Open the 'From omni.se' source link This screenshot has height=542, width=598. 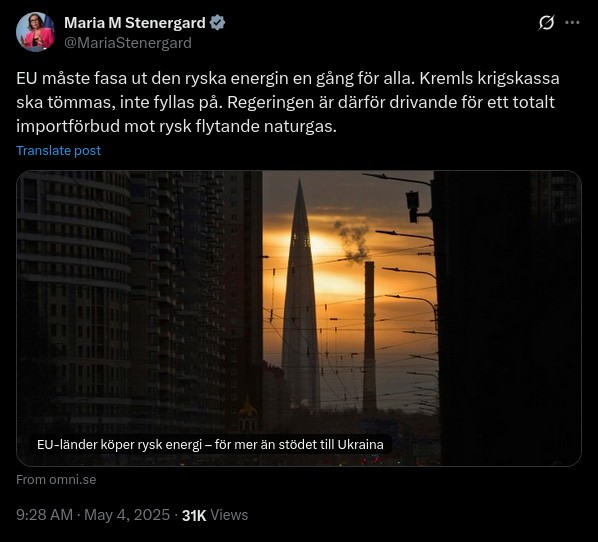(x=56, y=479)
